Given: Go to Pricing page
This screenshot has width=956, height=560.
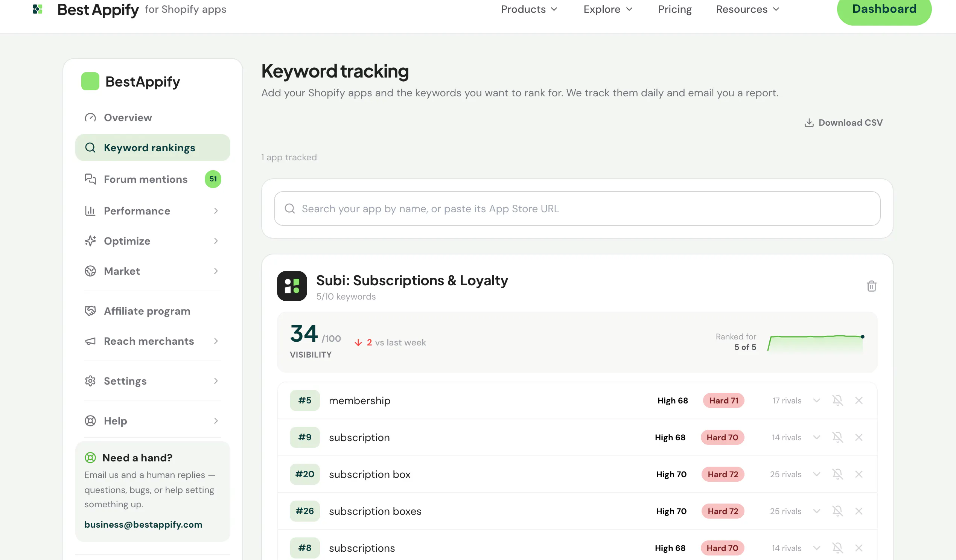Looking at the screenshot, I should click(x=675, y=9).
